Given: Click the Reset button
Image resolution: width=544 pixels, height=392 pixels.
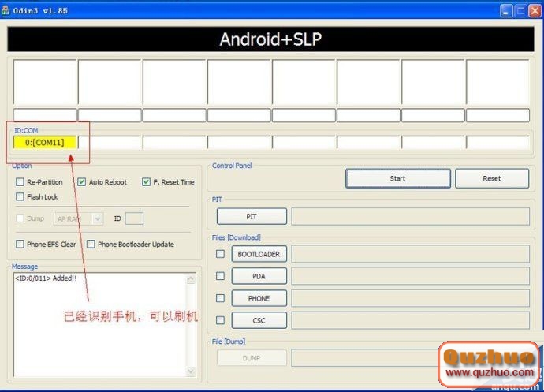Looking at the screenshot, I should tap(492, 178).
